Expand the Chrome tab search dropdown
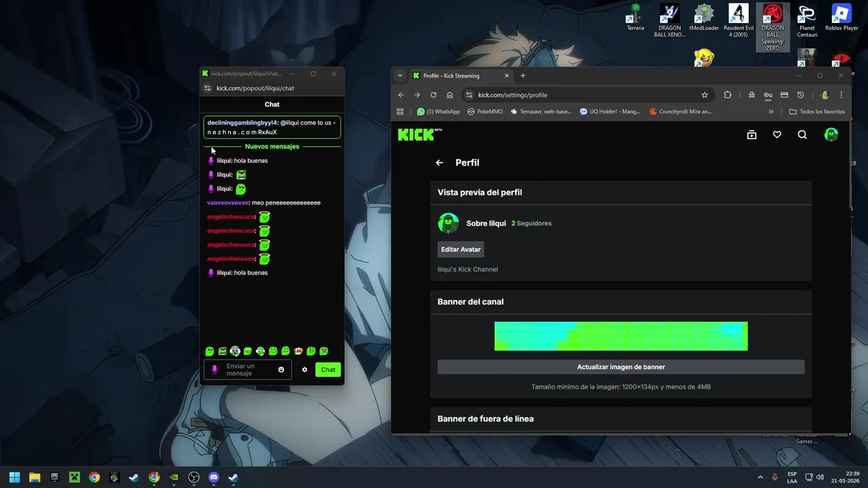This screenshot has width=868, height=488. pos(400,76)
